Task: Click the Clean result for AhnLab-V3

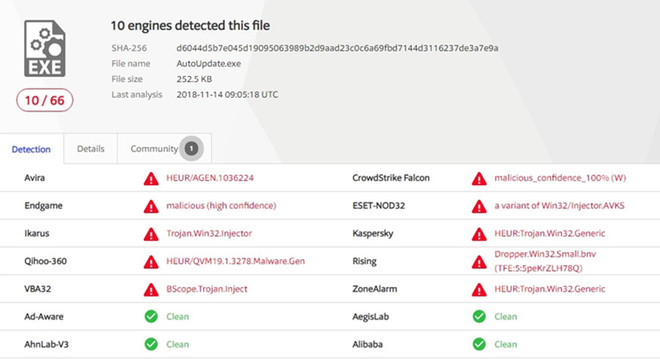Action: coord(178,344)
